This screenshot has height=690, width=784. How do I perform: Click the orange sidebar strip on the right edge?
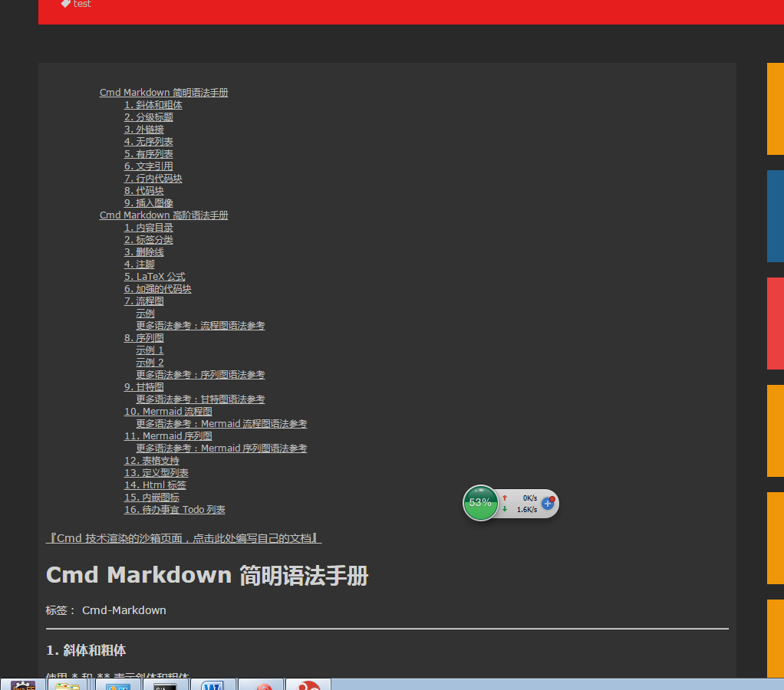[776, 108]
